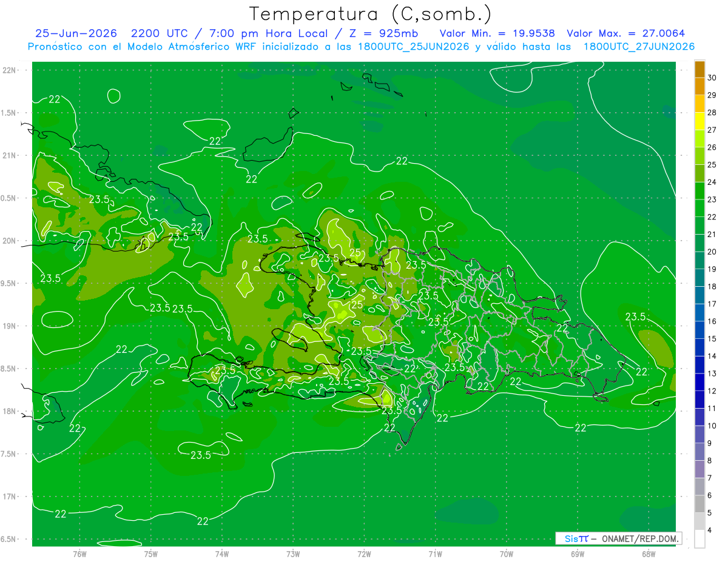Screen dimensions: 728x562
Task: Click the "22N" latitude axis label
Action: [10, 70]
